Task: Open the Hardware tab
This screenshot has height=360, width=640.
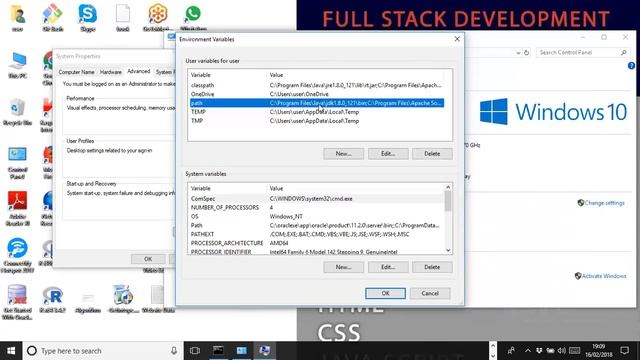Action: pyautogui.click(x=111, y=72)
